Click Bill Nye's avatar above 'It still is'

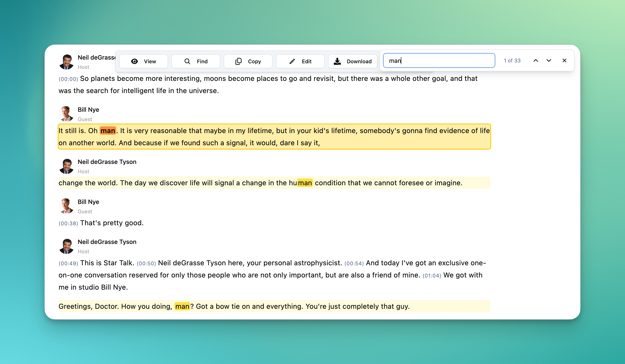coord(66,114)
